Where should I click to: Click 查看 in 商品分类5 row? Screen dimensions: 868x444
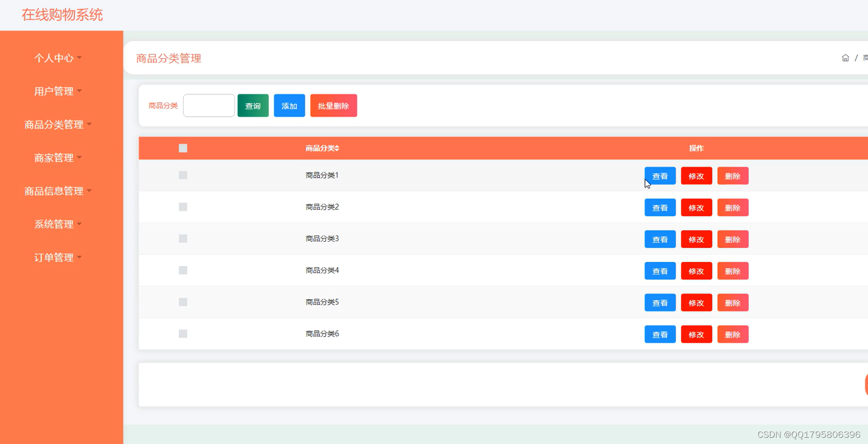(x=660, y=302)
